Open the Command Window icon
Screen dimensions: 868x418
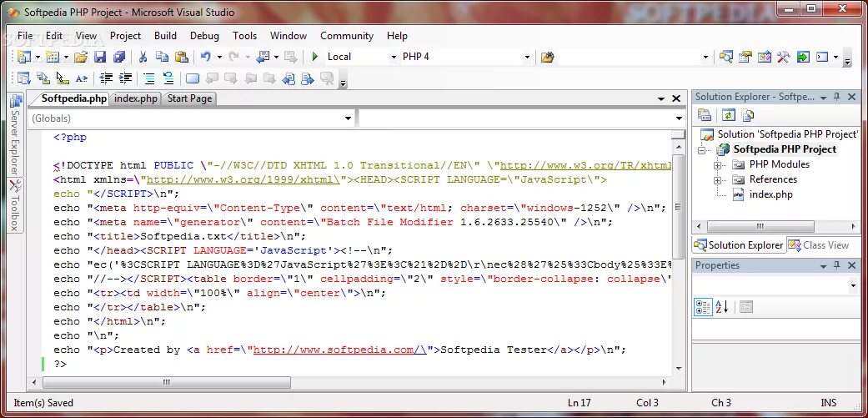pos(822,57)
